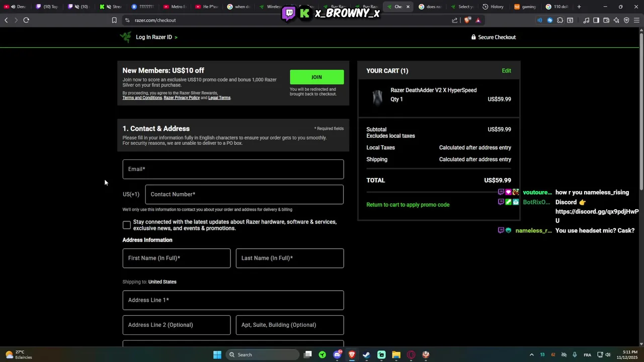Switch to the Metro tab
644x362 pixels.
pyautogui.click(x=175, y=7)
